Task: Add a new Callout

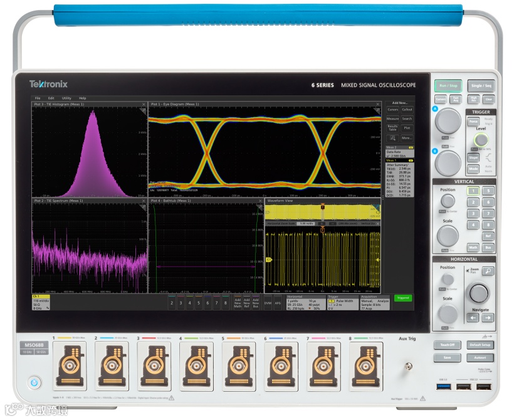Action: coord(407,110)
